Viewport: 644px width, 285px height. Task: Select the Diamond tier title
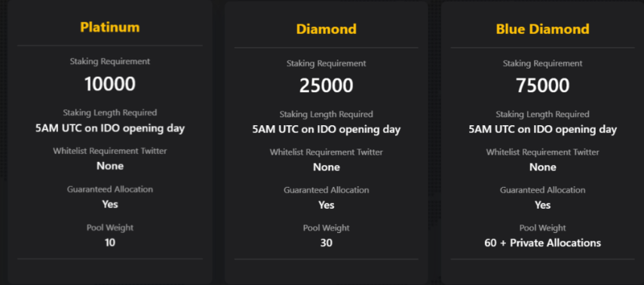pos(326,29)
